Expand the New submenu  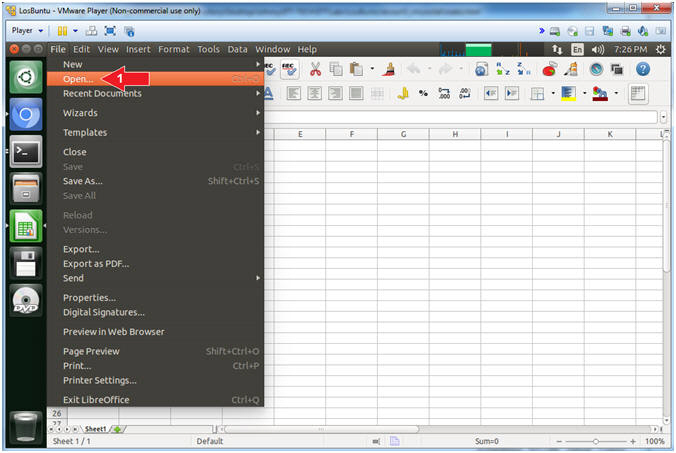pyautogui.click(x=156, y=64)
